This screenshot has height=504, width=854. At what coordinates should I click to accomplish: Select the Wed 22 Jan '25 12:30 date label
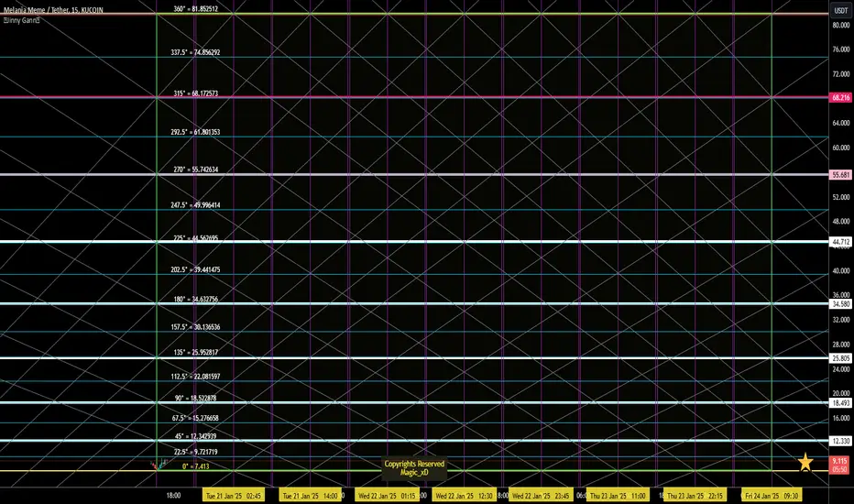pos(464,495)
